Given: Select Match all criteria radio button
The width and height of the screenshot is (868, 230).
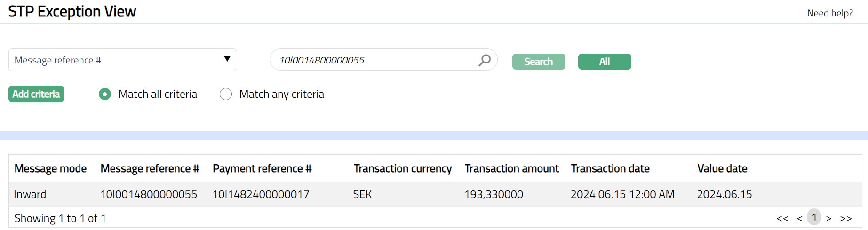Looking at the screenshot, I should (x=105, y=95).
